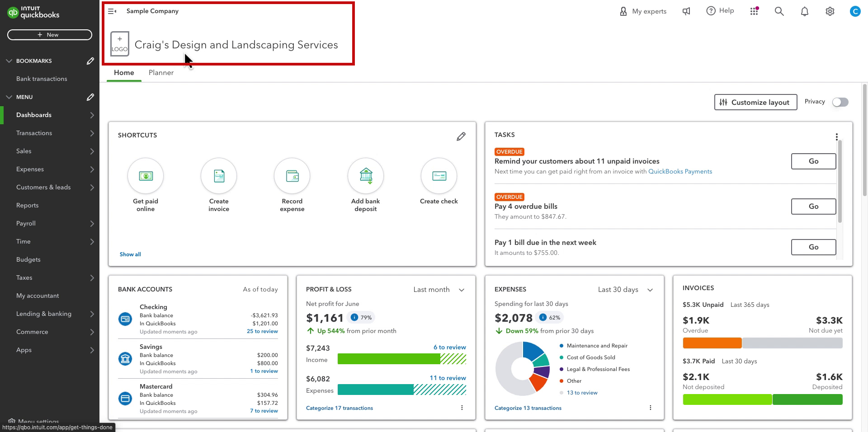Open the Help menu
This screenshot has height=432, width=868.
point(720,10)
